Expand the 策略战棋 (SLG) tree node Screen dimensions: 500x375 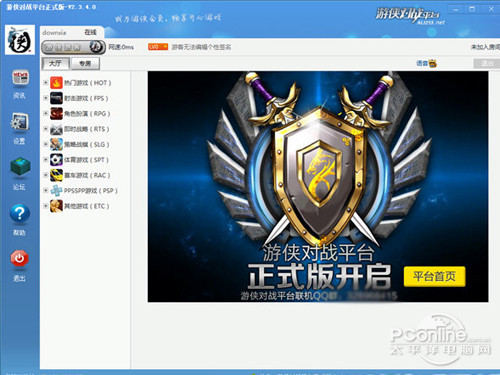point(46,144)
